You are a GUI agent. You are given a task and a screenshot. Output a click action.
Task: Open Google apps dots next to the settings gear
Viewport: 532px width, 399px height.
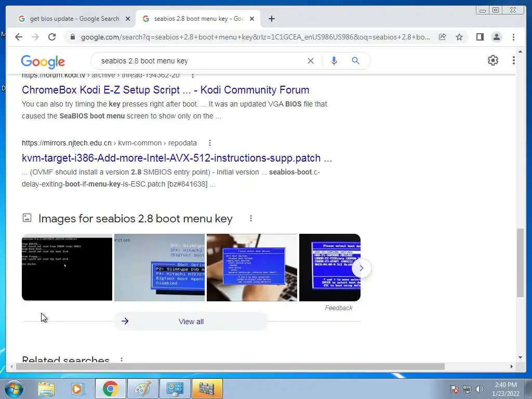click(514, 60)
